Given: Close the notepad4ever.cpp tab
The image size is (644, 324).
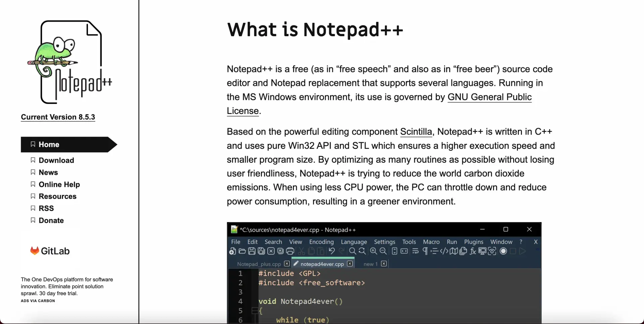Looking at the screenshot, I should tap(350, 264).
